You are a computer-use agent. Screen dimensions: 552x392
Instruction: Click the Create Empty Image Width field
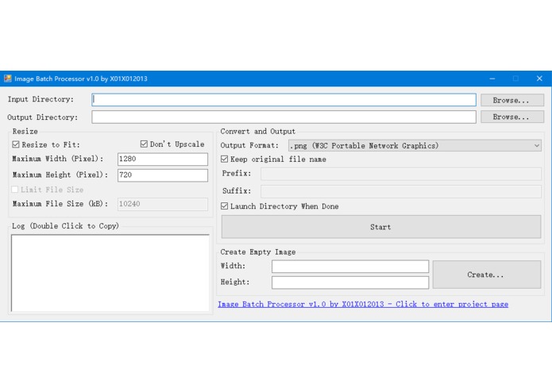pos(350,266)
